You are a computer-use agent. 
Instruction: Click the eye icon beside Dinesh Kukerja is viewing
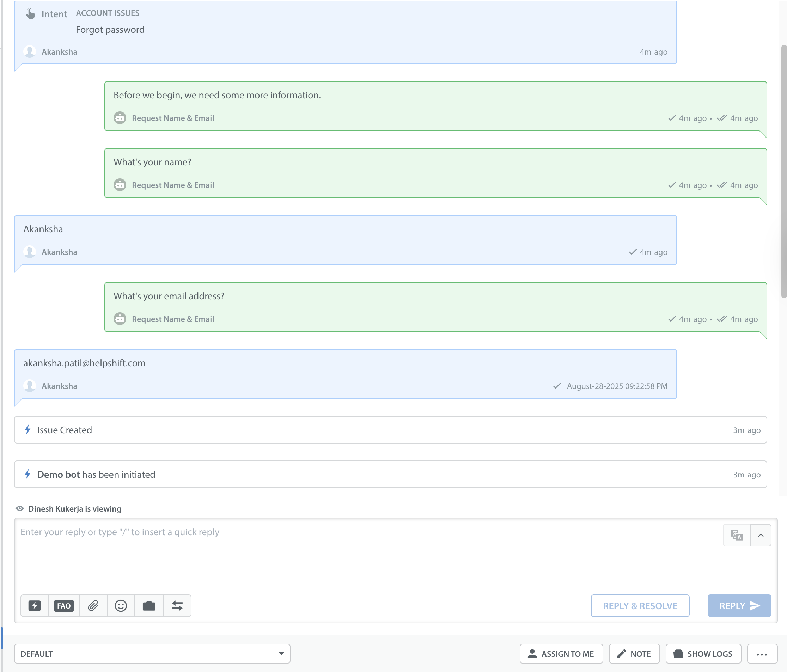pos(20,508)
